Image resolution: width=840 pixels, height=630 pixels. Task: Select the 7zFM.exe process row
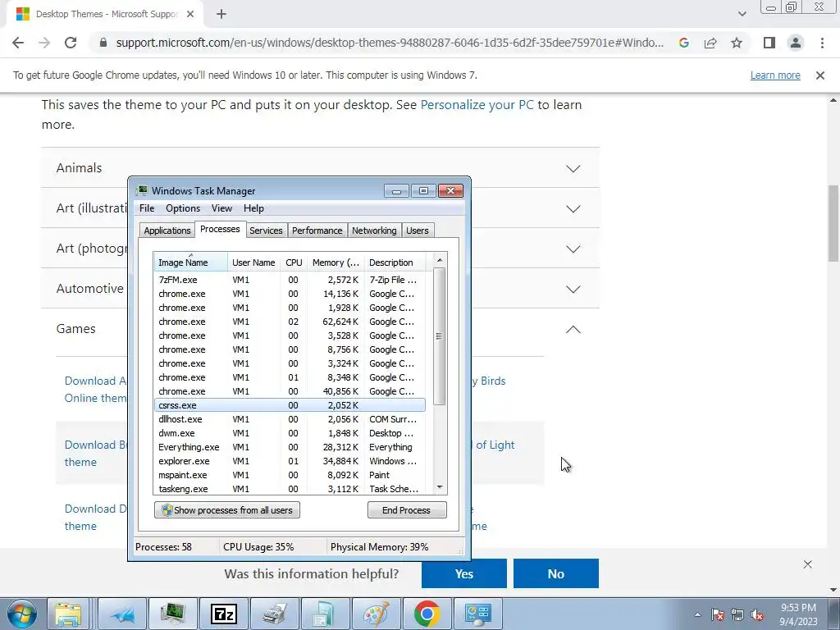(x=290, y=280)
